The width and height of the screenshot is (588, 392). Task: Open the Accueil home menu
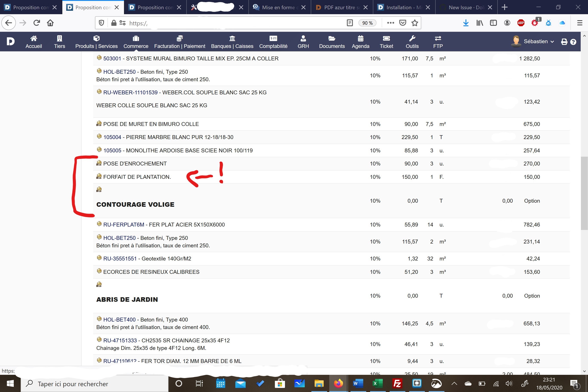tap(34, 42)
